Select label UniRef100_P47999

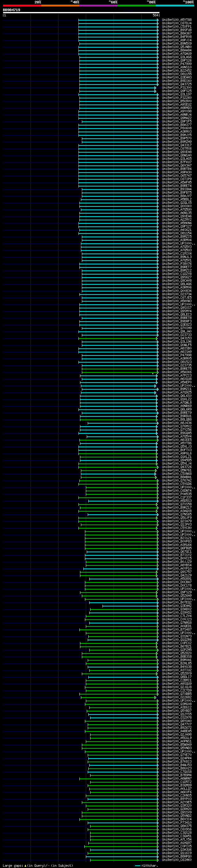[x=176, y=64]
